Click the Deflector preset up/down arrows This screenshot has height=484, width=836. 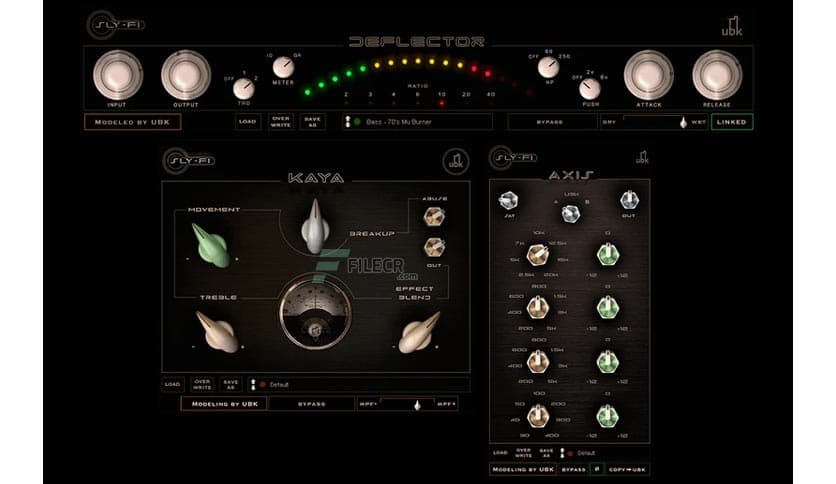(348, 122)
